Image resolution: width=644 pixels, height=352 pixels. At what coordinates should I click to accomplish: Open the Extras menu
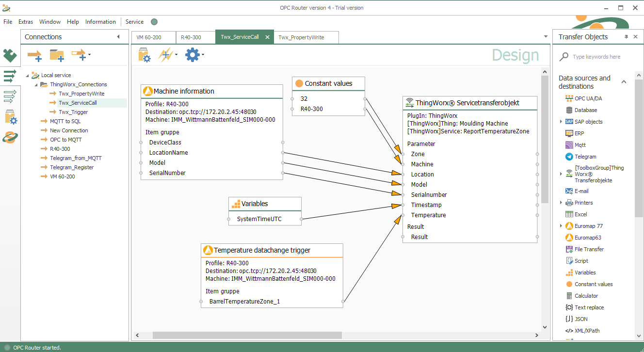click(26, 22)
